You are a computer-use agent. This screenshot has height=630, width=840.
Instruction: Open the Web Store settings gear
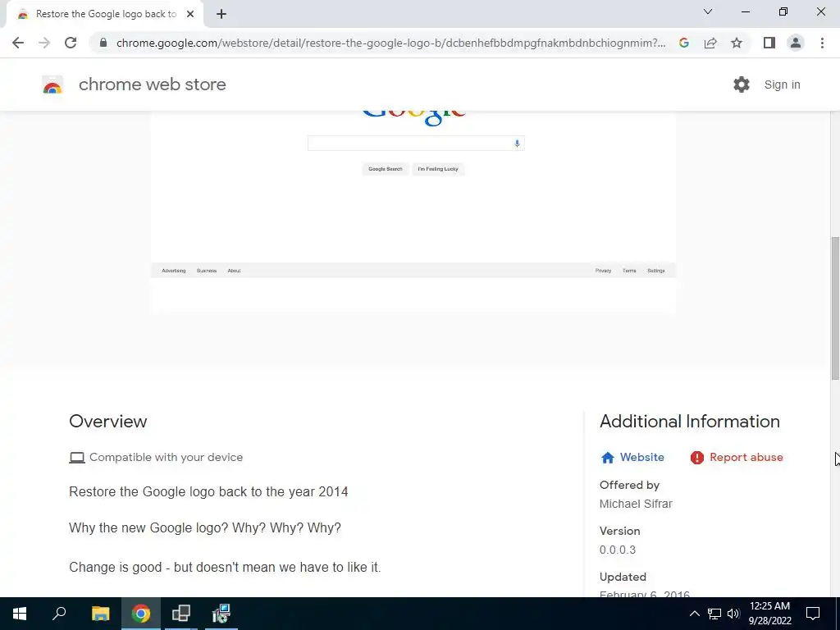coord(742,84)
